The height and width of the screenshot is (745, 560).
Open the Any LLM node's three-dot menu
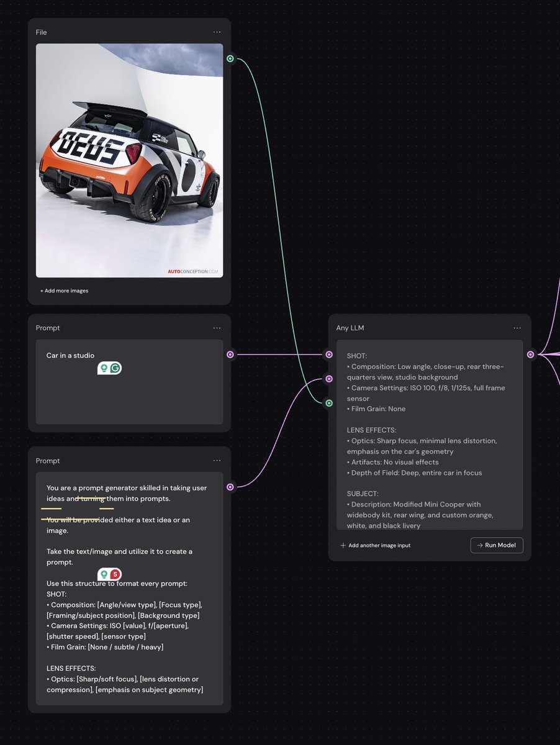[x=517, y=328]
